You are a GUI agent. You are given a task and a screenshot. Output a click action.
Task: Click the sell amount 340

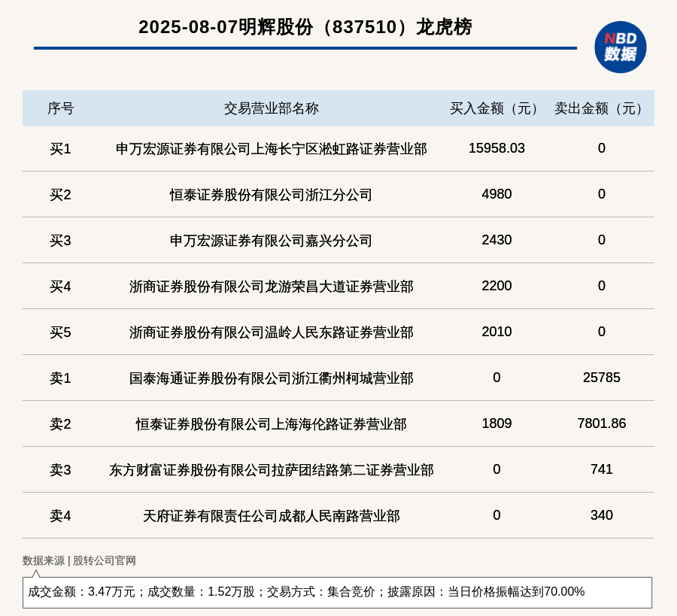(x=602, y=515)
